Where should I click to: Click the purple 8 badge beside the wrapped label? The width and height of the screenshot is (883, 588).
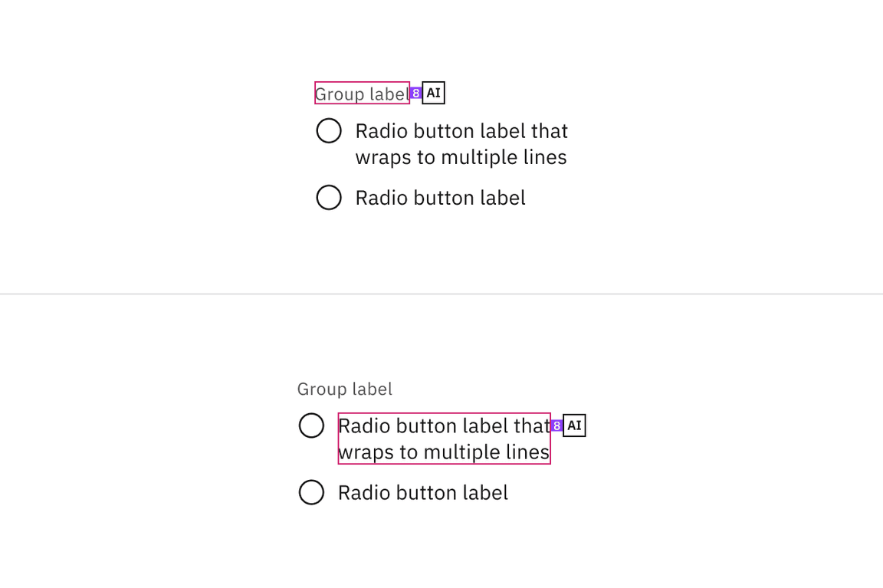556,425
